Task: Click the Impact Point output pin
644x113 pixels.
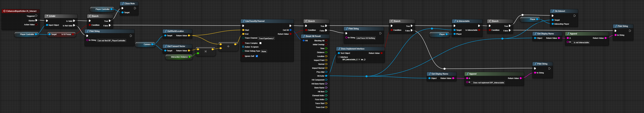Action: pyautogui.click(x=326, y=60)
